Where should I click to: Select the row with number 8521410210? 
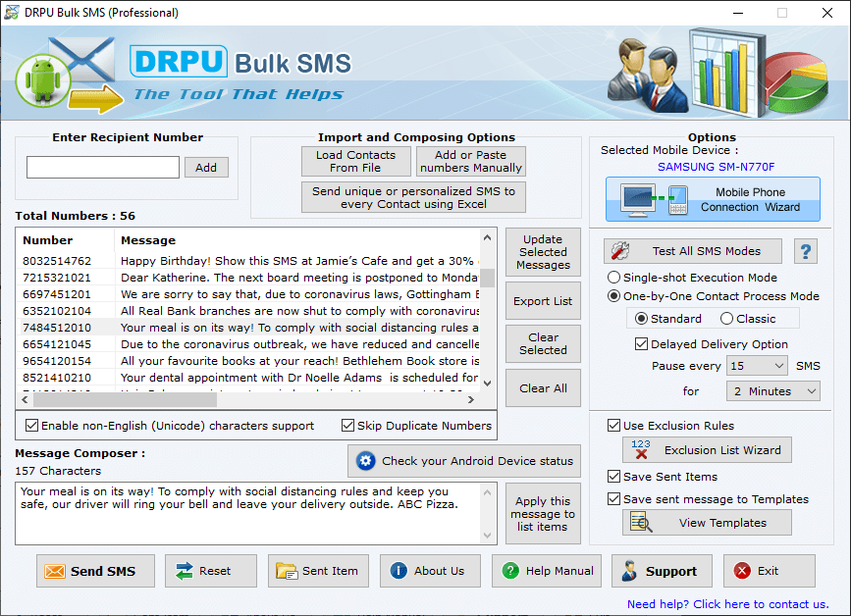(248, 378)
